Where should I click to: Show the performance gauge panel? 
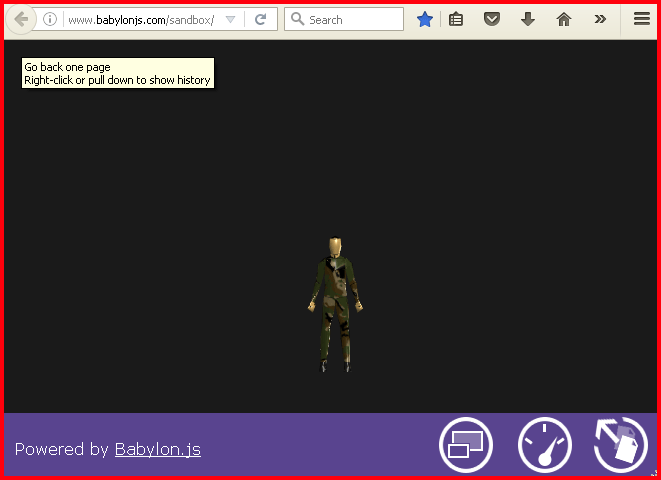pyautogui.click(x=545, y=445)
